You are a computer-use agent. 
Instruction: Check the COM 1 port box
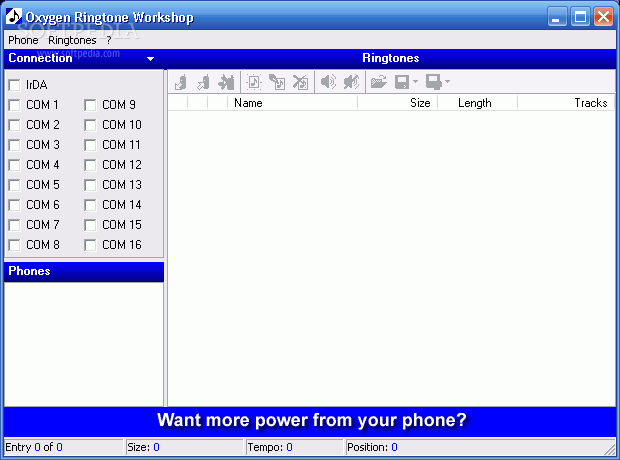pyautogui.click(x=14, y=105)
